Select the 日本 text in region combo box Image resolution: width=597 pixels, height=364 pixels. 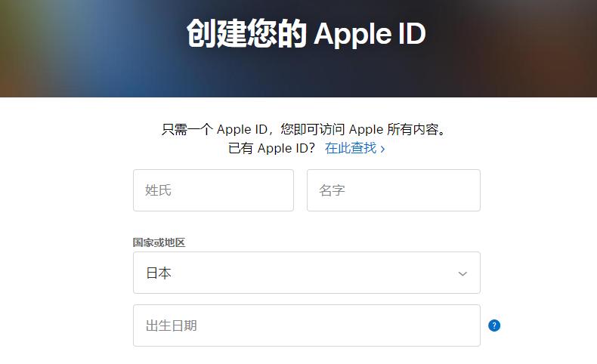pyautogui.click(x=159, y=273)
